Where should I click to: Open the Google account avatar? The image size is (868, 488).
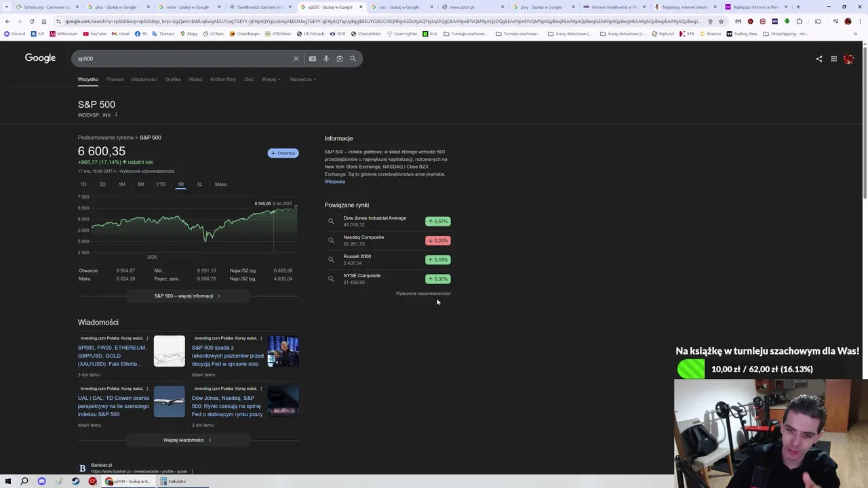tap(848, 59)
